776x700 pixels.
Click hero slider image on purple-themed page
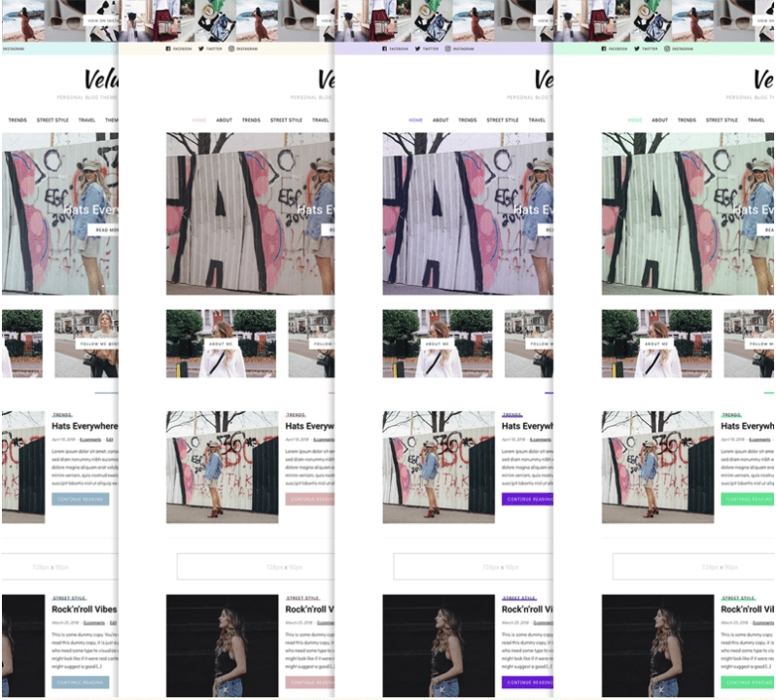click(468, 214)
